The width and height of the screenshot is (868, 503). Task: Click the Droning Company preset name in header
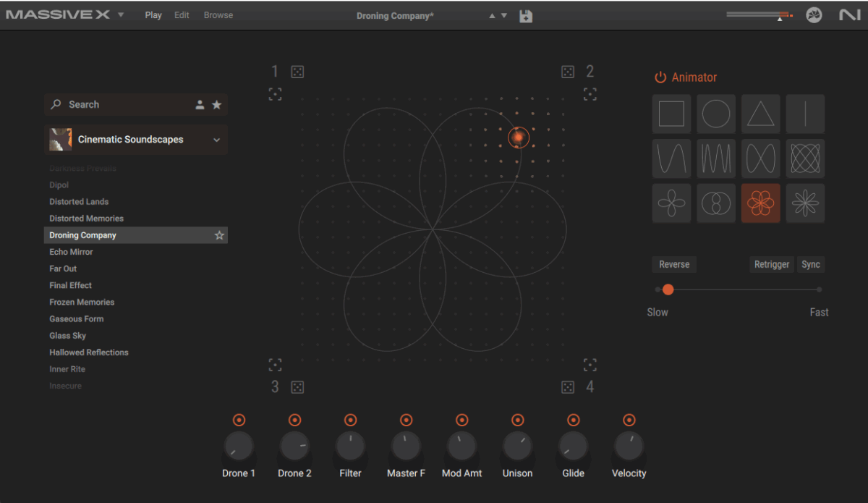click(x=395, y=16)
